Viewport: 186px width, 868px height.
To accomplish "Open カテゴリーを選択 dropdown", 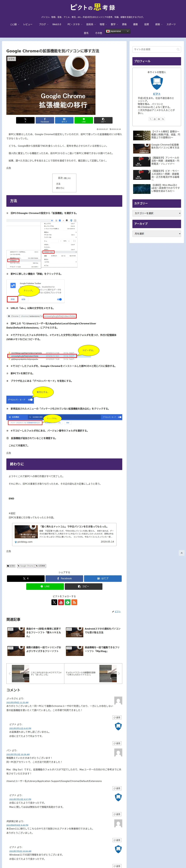I will click(x=157, y=213).
